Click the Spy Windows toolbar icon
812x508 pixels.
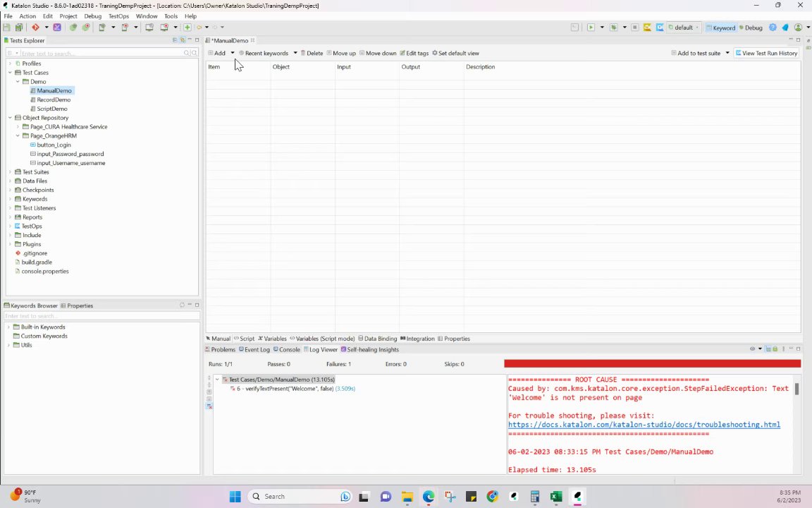(x=149, y=28)
